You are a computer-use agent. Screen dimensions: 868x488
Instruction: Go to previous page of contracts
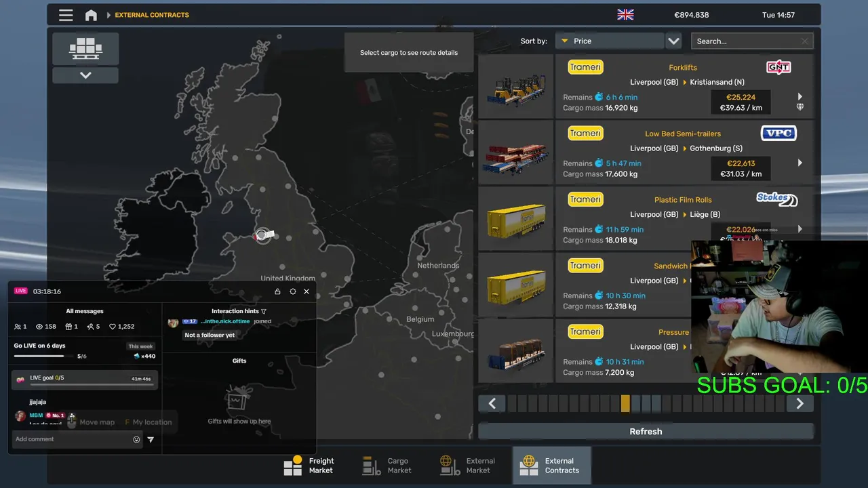492,404
